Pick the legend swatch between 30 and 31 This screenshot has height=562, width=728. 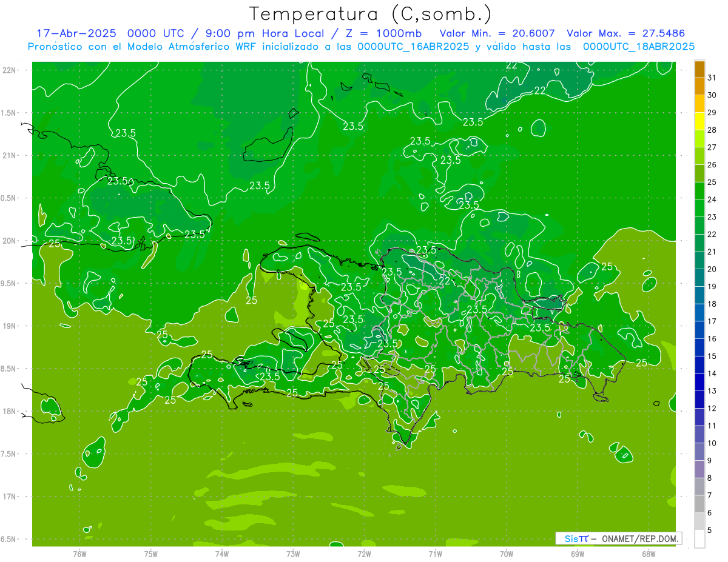tap(700, 87)
